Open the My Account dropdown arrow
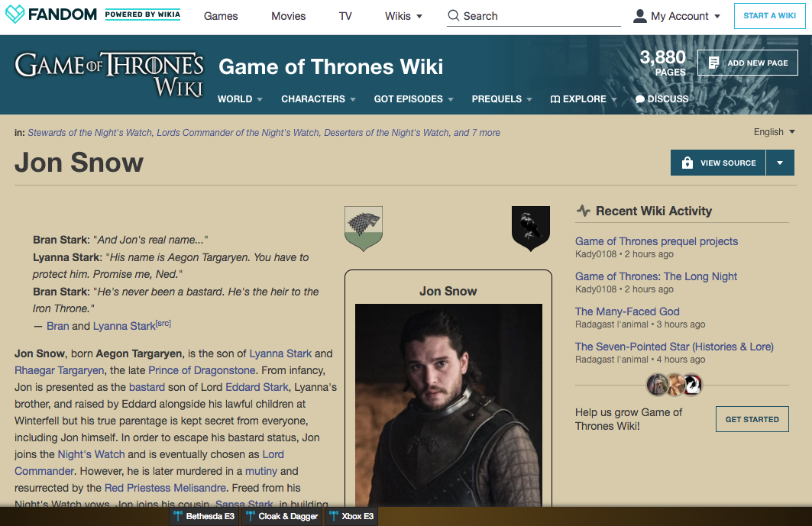812x526 pixels. [717, 17]
